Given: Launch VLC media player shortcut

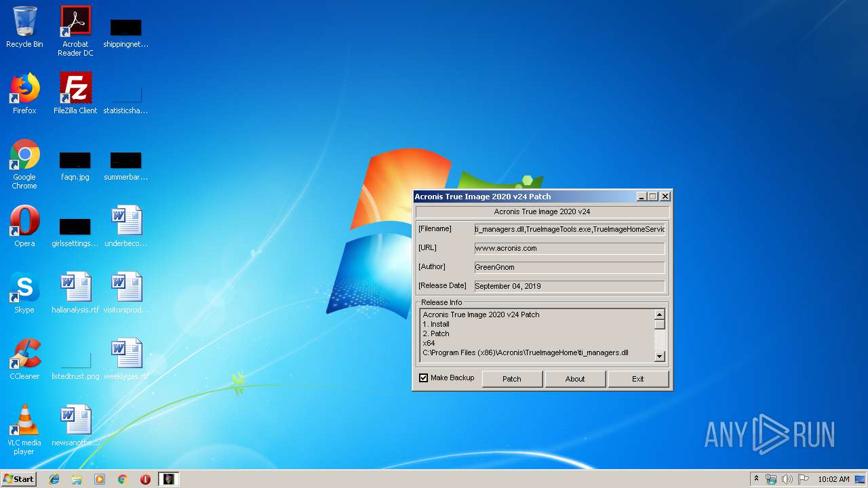Looking at the screenshot, I should 24,430.
